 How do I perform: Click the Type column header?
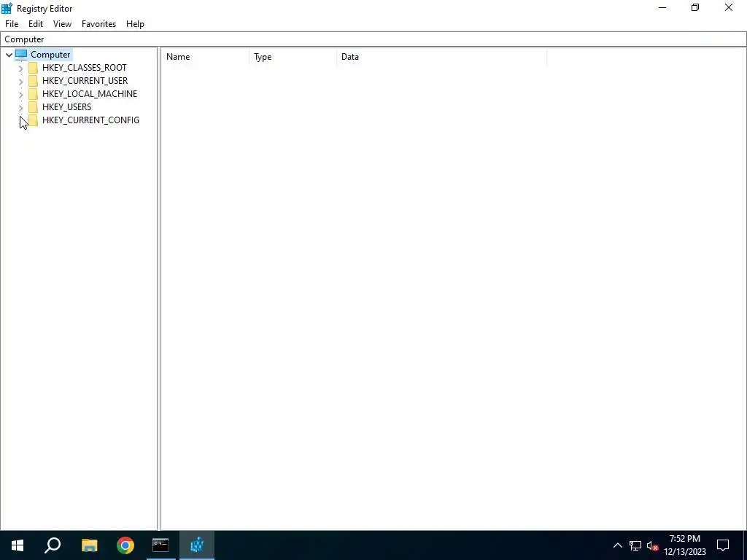coord(293,57)
